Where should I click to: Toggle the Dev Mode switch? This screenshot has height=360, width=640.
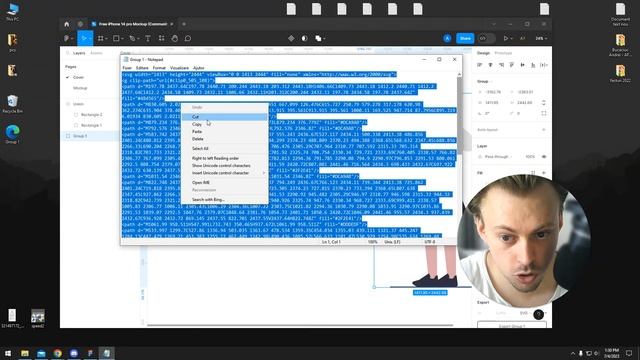click(x=486, y=38)
